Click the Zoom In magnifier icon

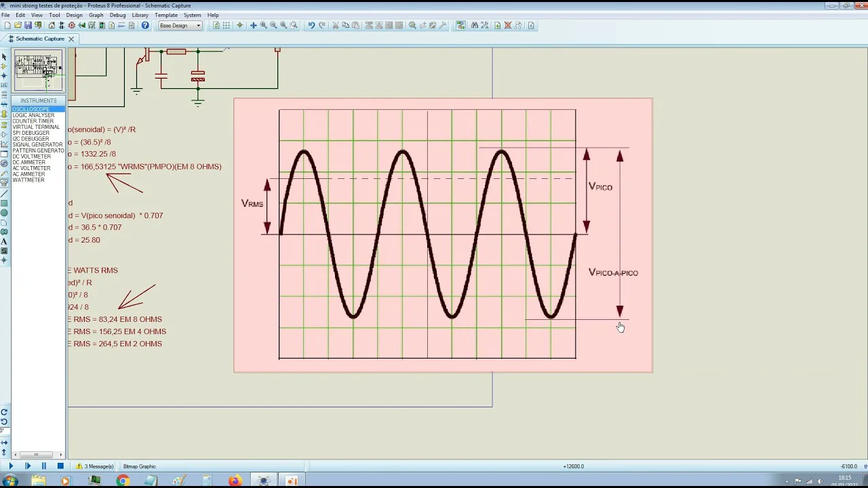click(264, 26)
